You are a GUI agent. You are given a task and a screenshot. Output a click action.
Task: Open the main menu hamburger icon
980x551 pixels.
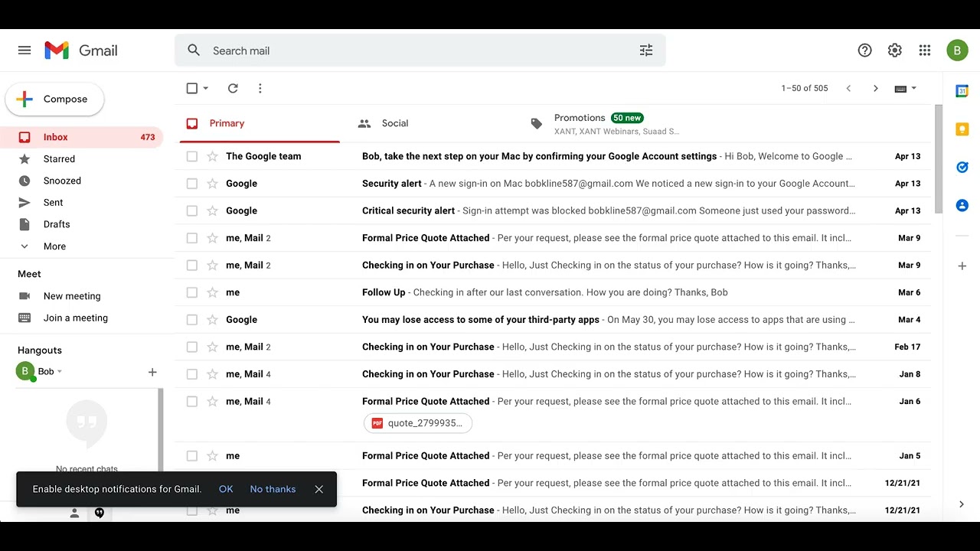(24, 51)
